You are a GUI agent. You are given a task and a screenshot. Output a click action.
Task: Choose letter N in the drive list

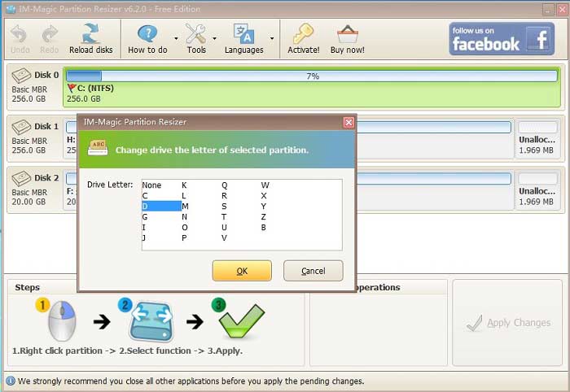185,216
